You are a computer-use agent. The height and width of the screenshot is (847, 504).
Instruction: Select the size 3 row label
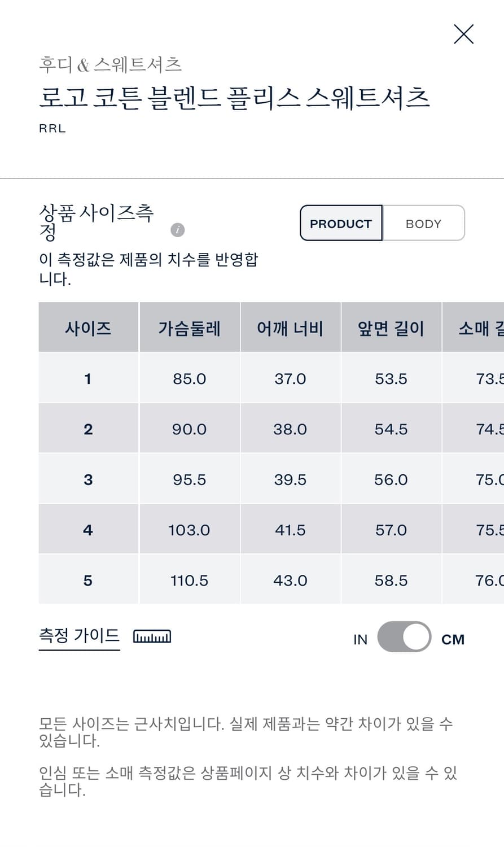88,479
